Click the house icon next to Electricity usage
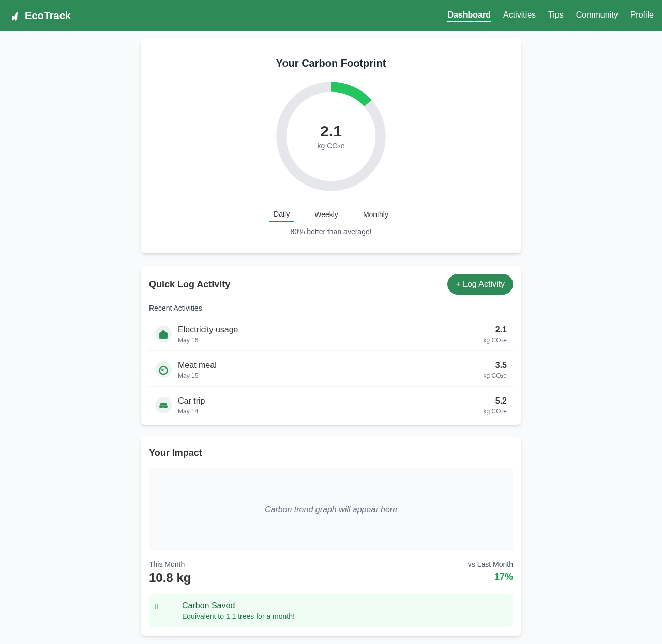Screen dimensions: 662x644 (163, 334)
